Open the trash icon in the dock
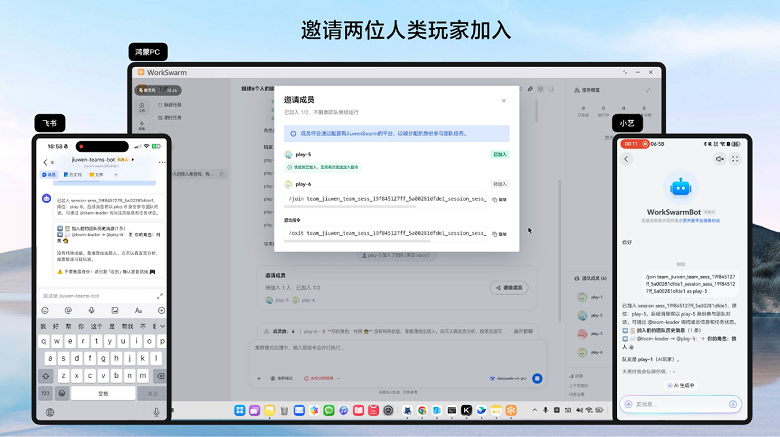Image resolution: width=780 pixels, height=437 pixels. (284, 411)
